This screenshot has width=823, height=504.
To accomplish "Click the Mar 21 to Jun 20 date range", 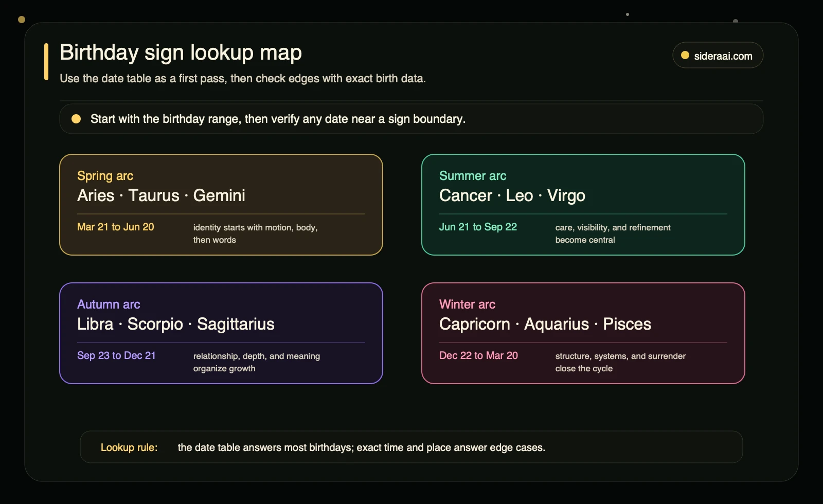I will point(116,227).
